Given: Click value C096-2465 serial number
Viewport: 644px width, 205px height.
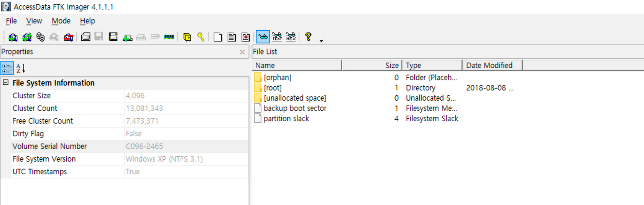Looking at the screenshot, I should pyautogui.click(x=144, y=146).
